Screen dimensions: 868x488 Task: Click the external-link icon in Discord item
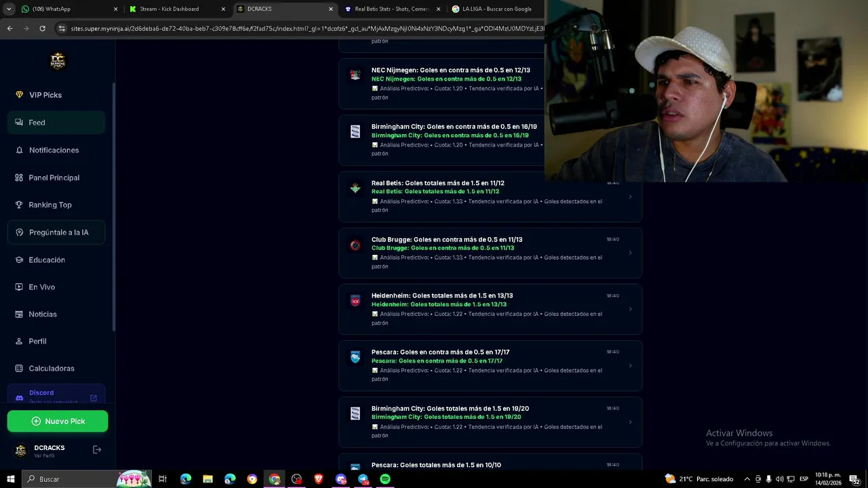[x=94, y=398]
